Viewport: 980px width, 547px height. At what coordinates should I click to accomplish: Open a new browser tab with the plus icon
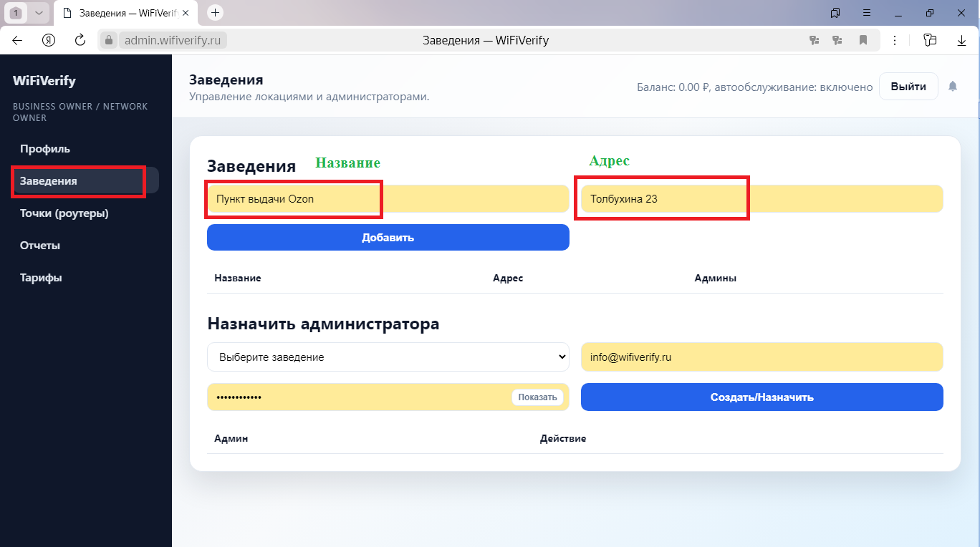pyautogui.click(x=214, y=12)
